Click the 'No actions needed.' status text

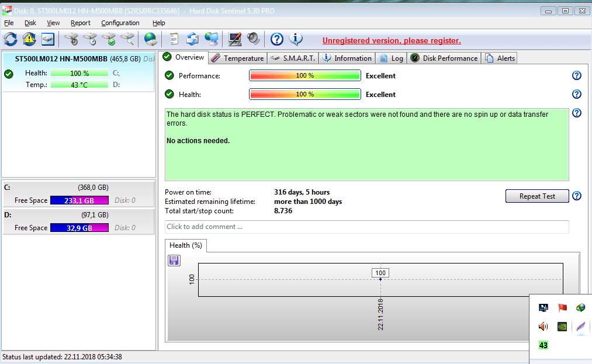coord(198,140)
